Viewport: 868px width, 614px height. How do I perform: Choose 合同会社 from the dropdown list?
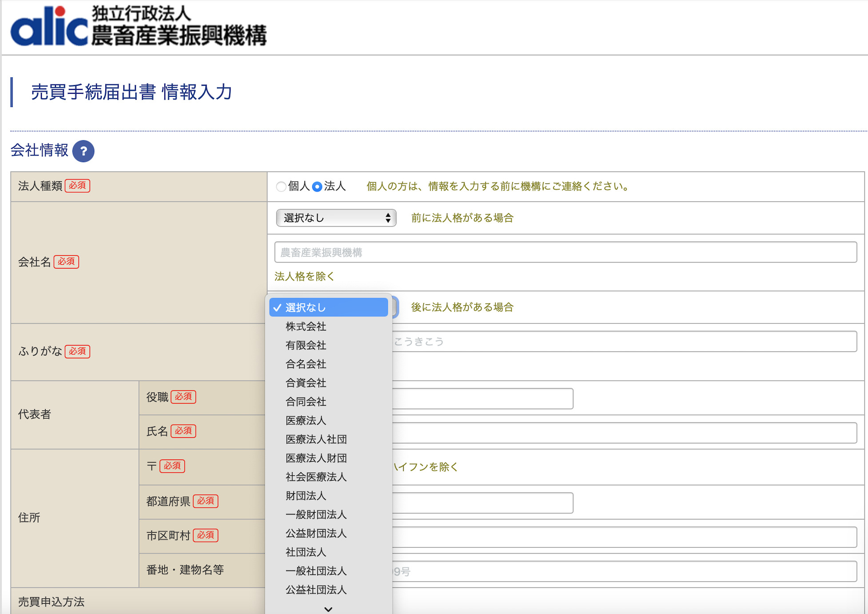329,402
